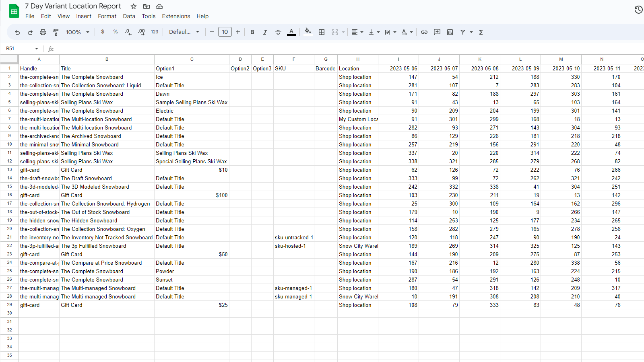Click the Redo icon

coord(30,32)
